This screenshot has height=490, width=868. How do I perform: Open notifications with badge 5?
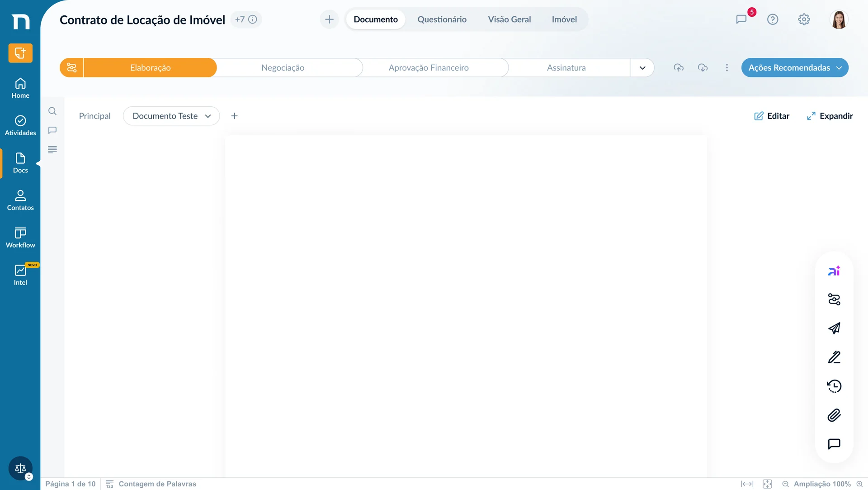tap(741, 19)
